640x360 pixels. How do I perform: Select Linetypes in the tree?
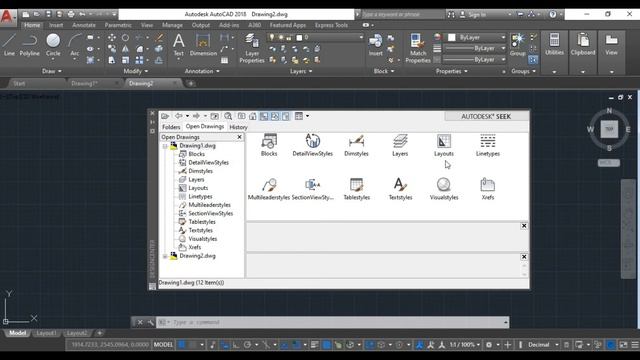[200, 197]
